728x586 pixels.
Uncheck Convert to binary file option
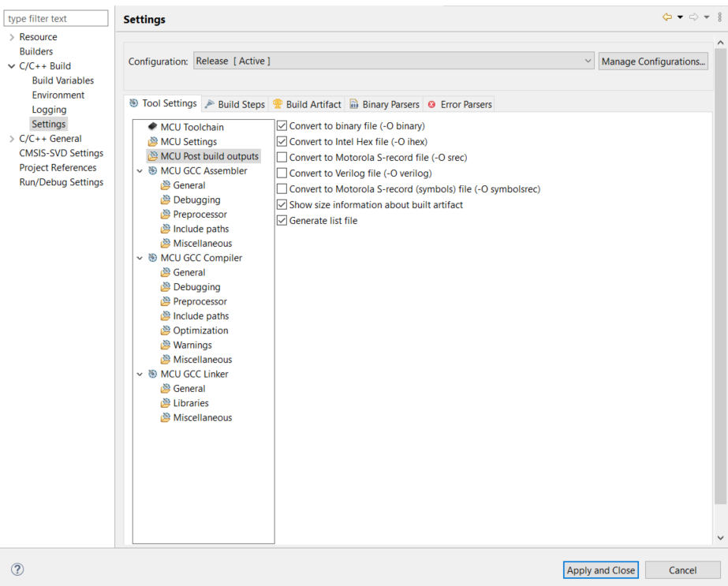(x=282, y=126)
